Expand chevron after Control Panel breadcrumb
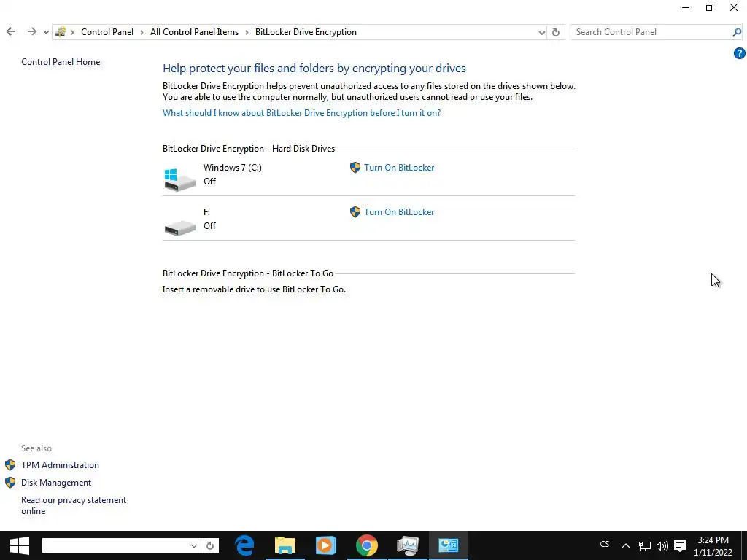Image resolution: width=747 pixels, height=560 pixels. pos(142,32)
